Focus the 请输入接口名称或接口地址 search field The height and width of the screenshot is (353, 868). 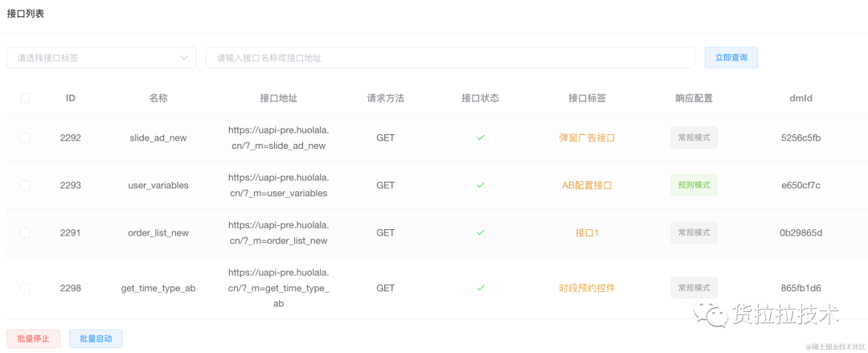coord(450,58)
